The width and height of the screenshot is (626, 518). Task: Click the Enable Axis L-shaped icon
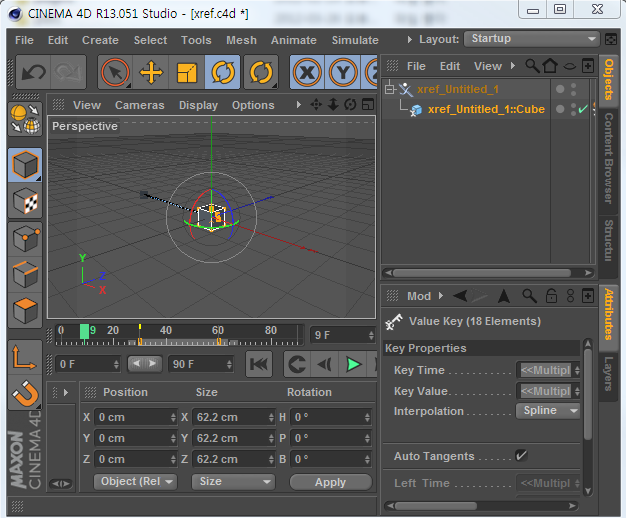24,357
